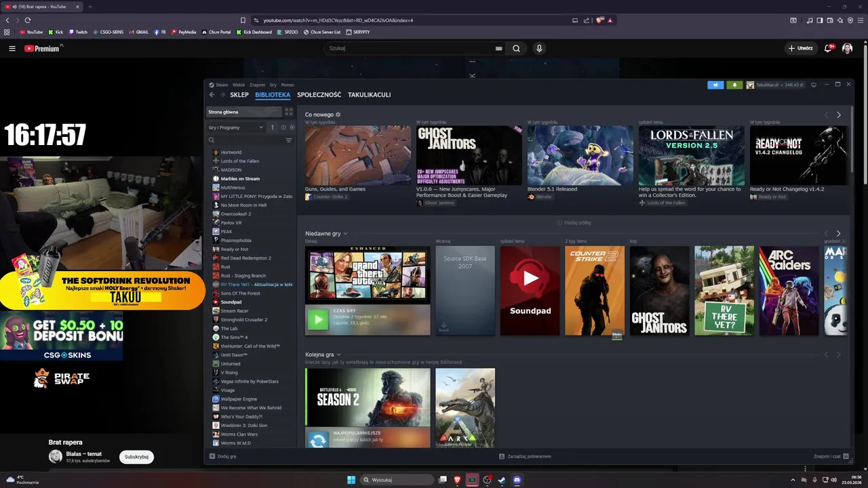Open Steam from taskbar
This screenshot has width=868, height=488.
pyautogui.click(x=502, y=480)
